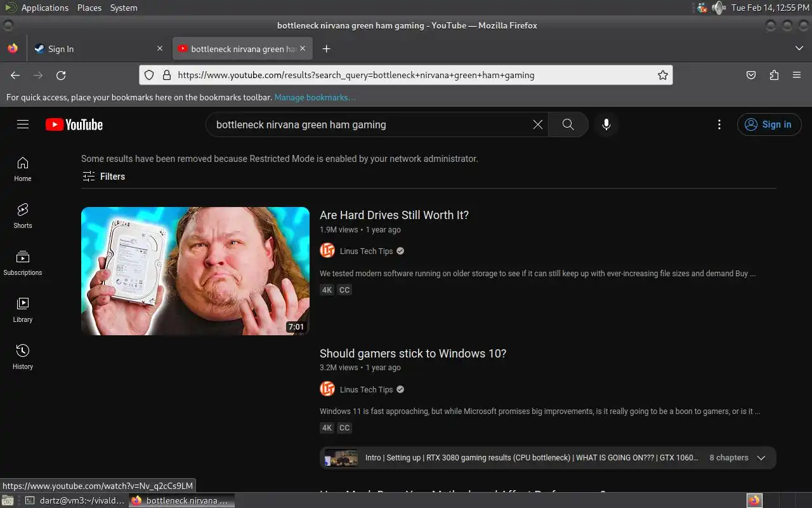Screen dimensions: 812x508
Task: Open the Firefox extensions button
Action: (x=774, y=75)
